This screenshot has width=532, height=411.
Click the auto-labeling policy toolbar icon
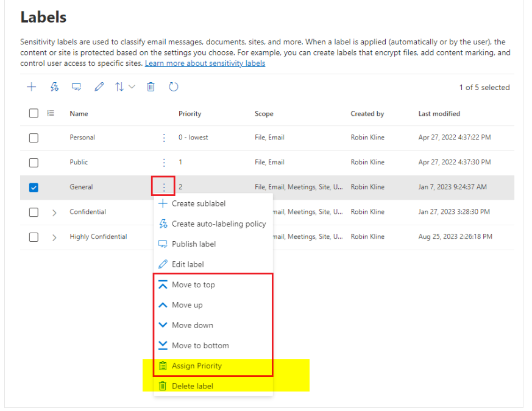click(x=54, y=87)
